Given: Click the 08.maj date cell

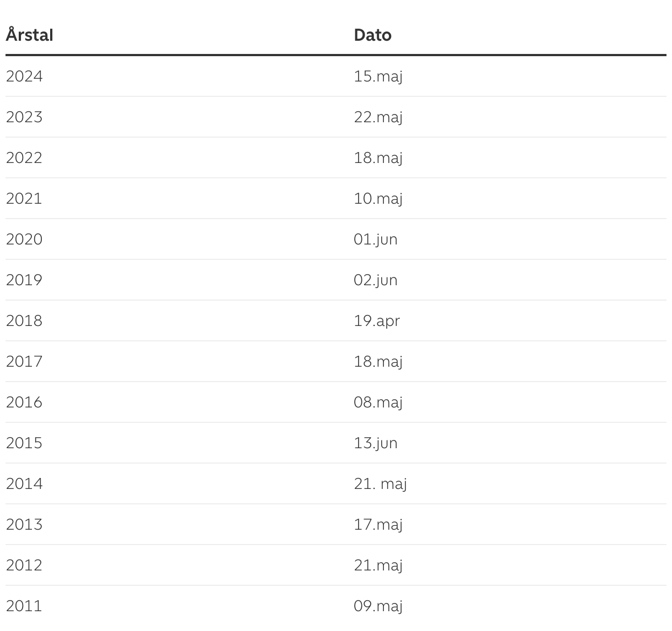Looking at the screenshot, I should [x=378, y=402].
